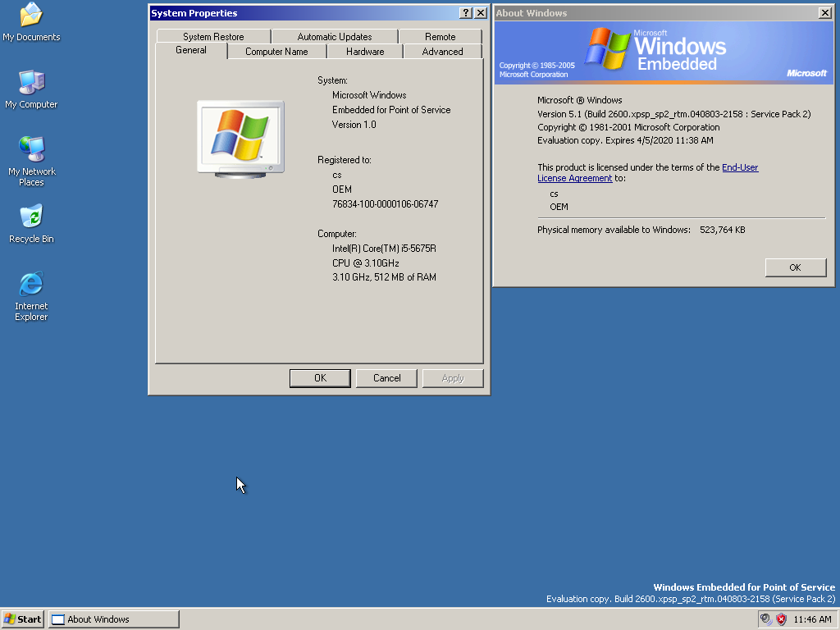Image resolution: width=840 pixels, height=630 pixels.
Task: Click Cancel in System Properties
Action: click(386, 378)
